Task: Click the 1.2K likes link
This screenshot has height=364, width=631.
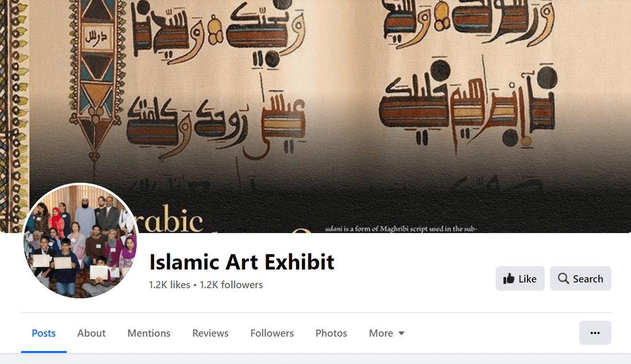Action: (170, 285)
